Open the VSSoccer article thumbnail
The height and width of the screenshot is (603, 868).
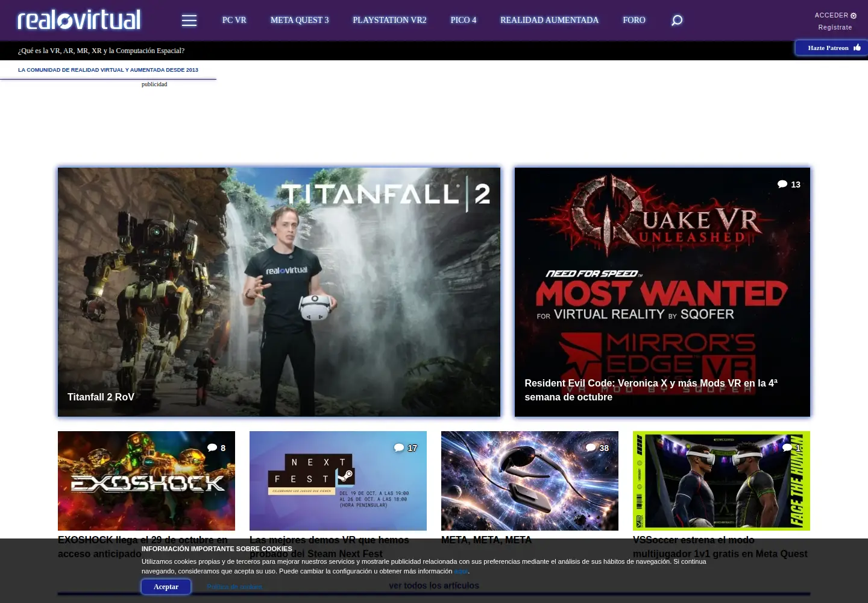pyautogui.click(x=722, y=481)
